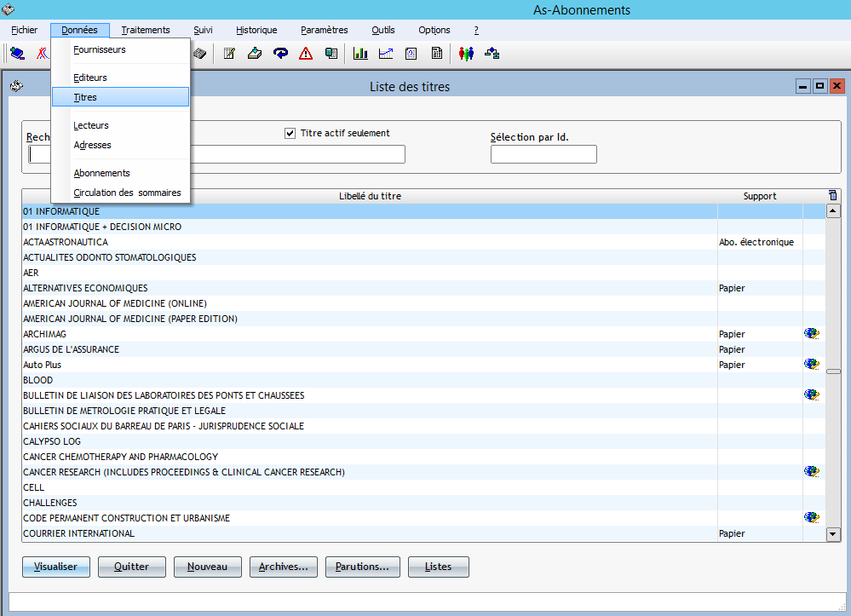The width and height of the screenshot is (851, 616).
Task: Open the Options menu
Action: pyautogui.click(x=434, y=30)
